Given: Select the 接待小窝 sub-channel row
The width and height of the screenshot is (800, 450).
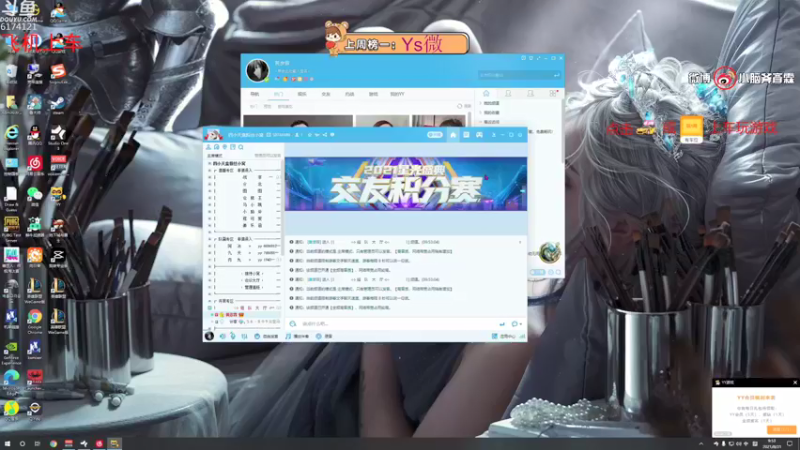Looking at the screenshot, I should coord(246,273).
